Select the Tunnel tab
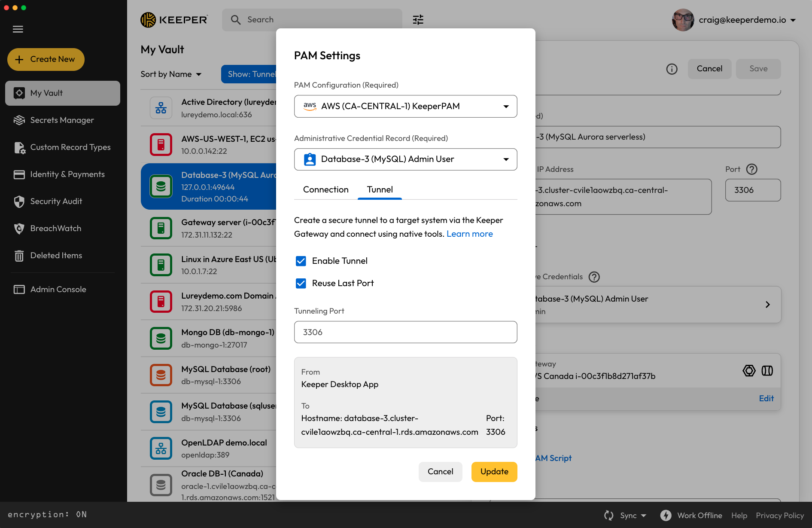The image size is (812, 528). 380,190
